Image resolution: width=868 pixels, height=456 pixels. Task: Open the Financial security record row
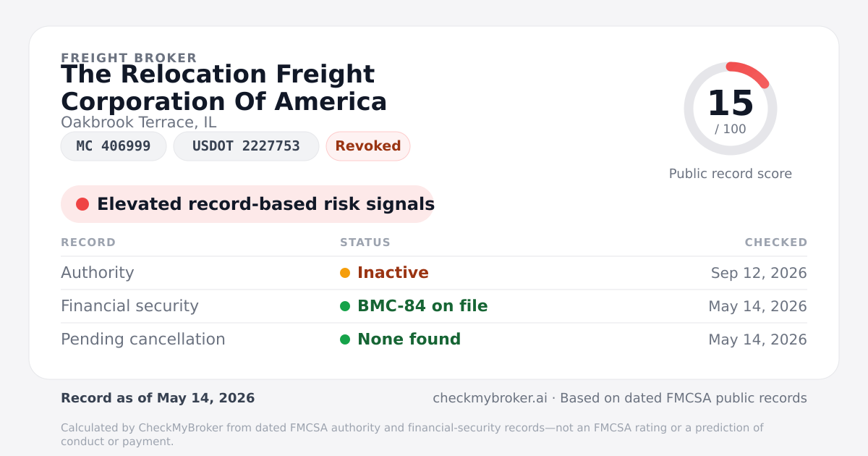434,306
